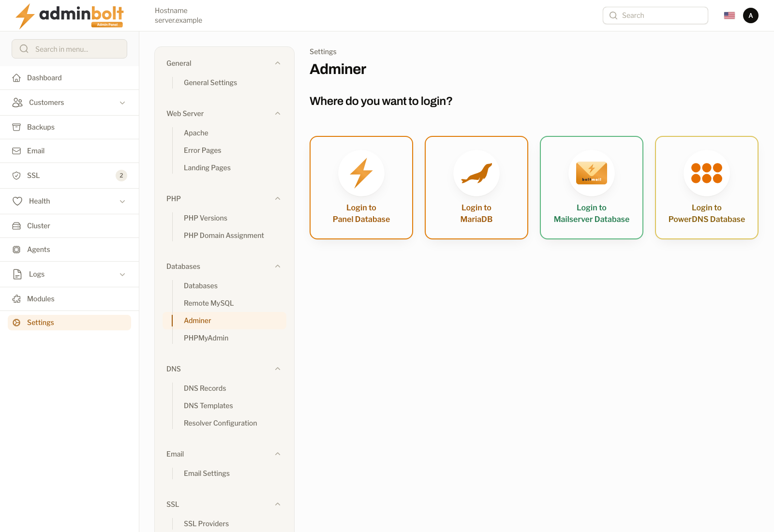The height and width of the screenshot is (532, 774).
Task: Click the boltmail Mailserver icon
Action: [x=592, y=173]
